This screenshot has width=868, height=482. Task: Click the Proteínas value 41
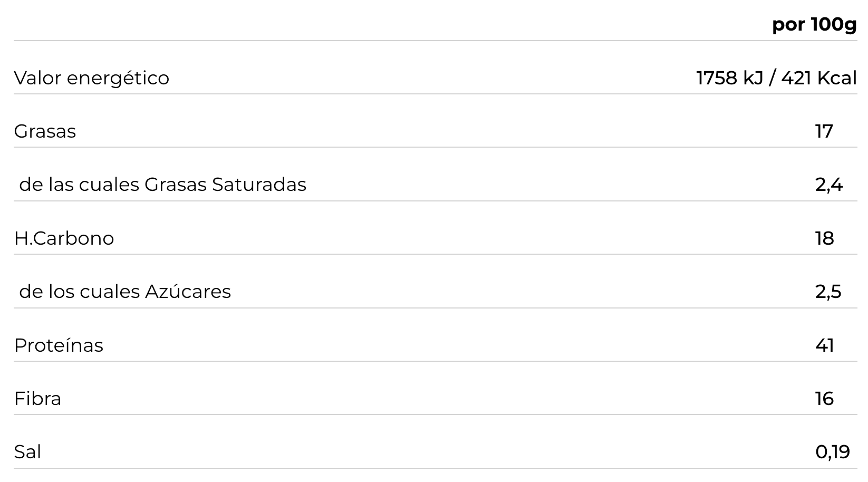[824, 345]
